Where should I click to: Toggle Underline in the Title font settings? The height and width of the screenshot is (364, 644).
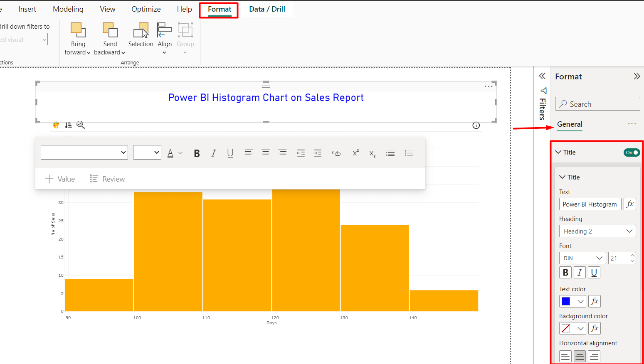(x=594, y=272)
